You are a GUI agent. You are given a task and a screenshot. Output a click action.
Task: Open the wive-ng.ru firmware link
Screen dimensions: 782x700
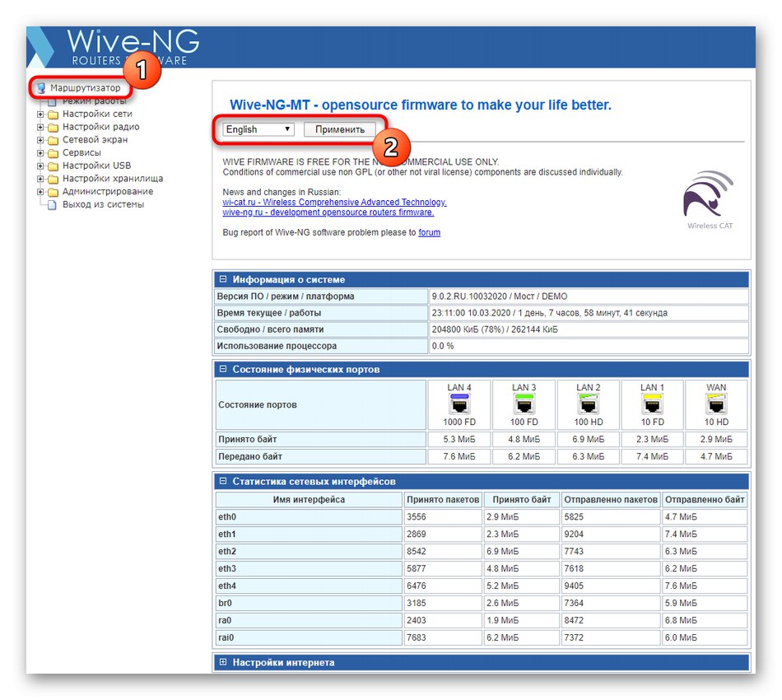click(x=328, y=212)
